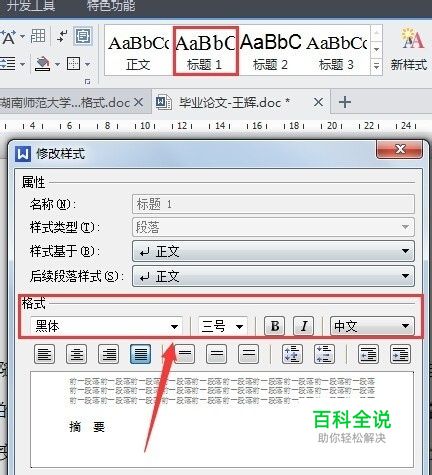Image resolution: width=432 pixels, height=475 pixels.
Task: Open shading color dropdown arrow
Action: [x=57, y=64]
